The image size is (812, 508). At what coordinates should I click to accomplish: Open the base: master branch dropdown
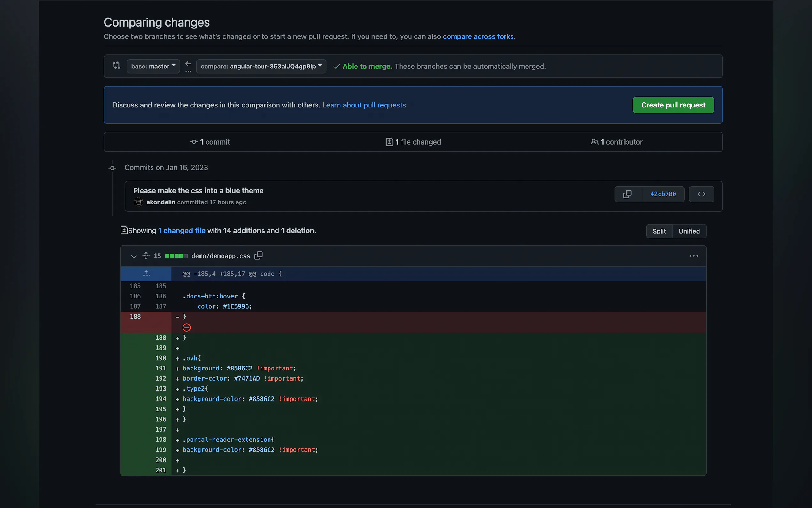(153, 66)
